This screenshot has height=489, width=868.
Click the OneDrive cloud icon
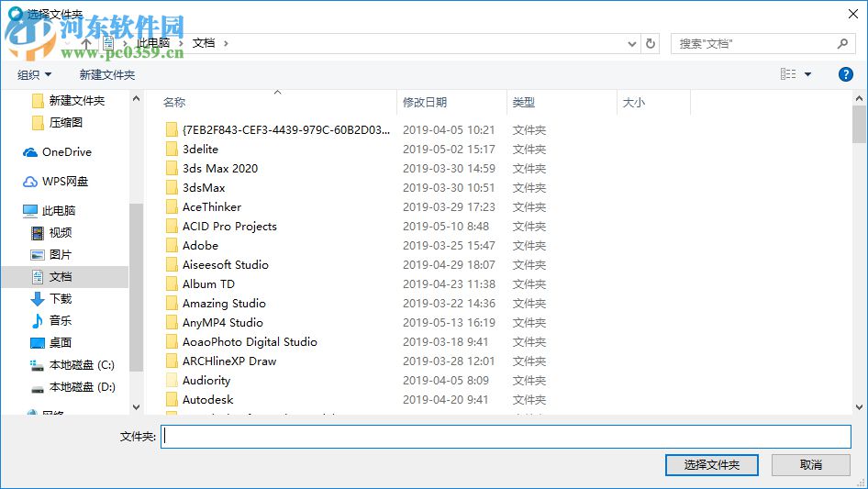tap(30, 152)
